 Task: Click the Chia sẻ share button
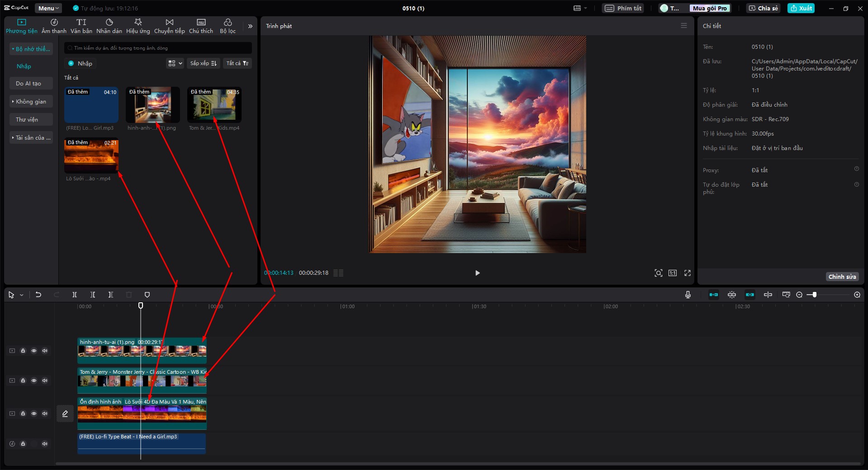pyautogui.click(x=764, y=8)
